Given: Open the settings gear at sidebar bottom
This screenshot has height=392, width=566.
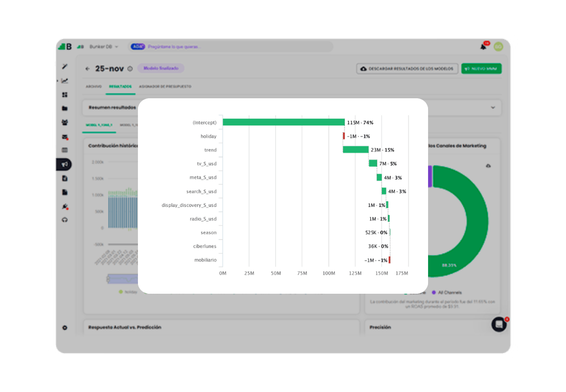Looking at the screenshot, I should pyautogui.click(x=65, y=328).
